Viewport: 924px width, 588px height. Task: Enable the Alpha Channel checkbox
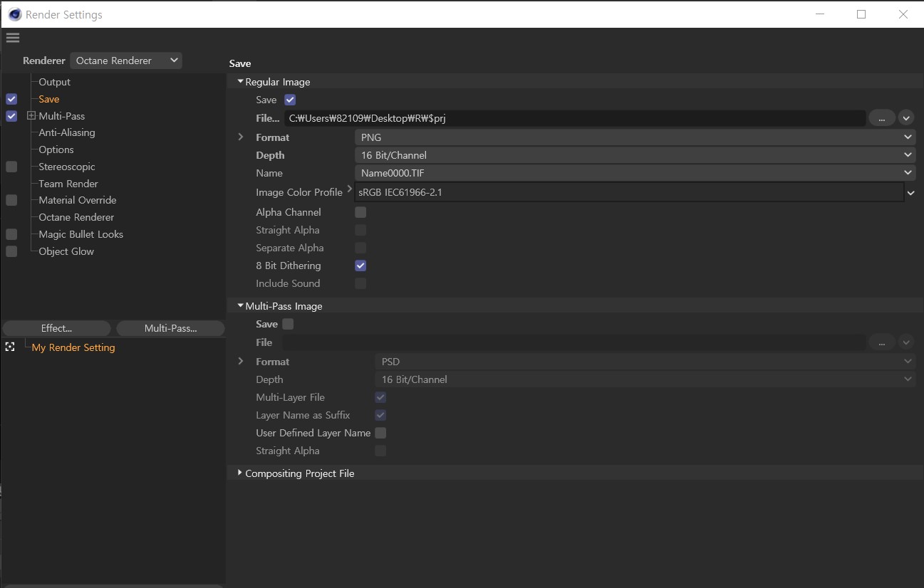pos(360,212)
